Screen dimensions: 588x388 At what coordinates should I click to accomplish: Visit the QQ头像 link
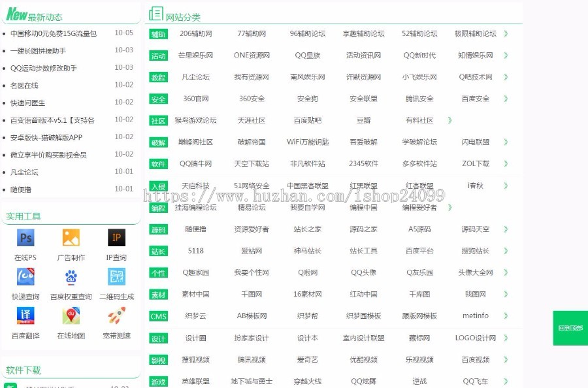[x=363, y=272]
